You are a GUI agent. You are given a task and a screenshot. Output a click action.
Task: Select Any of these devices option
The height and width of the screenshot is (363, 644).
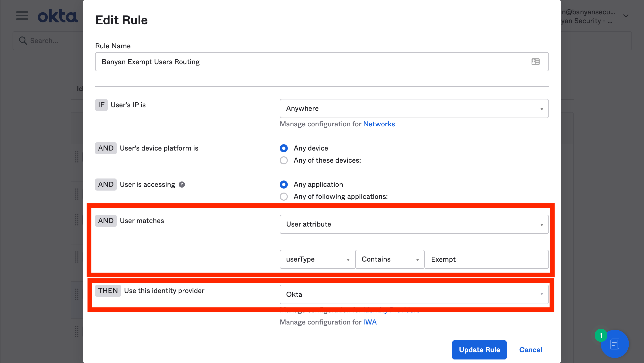pos(284,160)
